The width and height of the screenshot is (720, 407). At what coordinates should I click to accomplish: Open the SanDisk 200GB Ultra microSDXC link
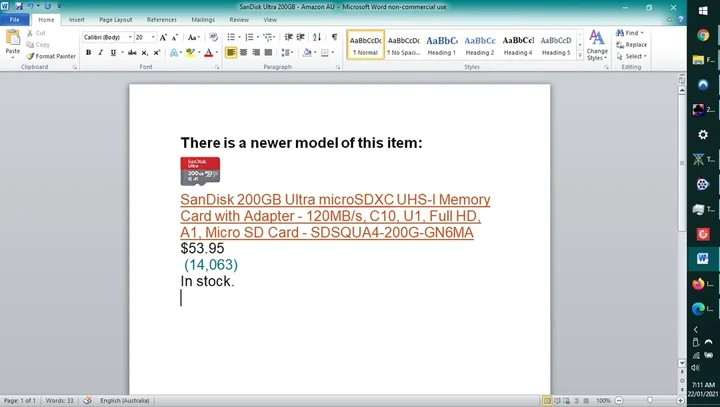click(x=335, y=216)
